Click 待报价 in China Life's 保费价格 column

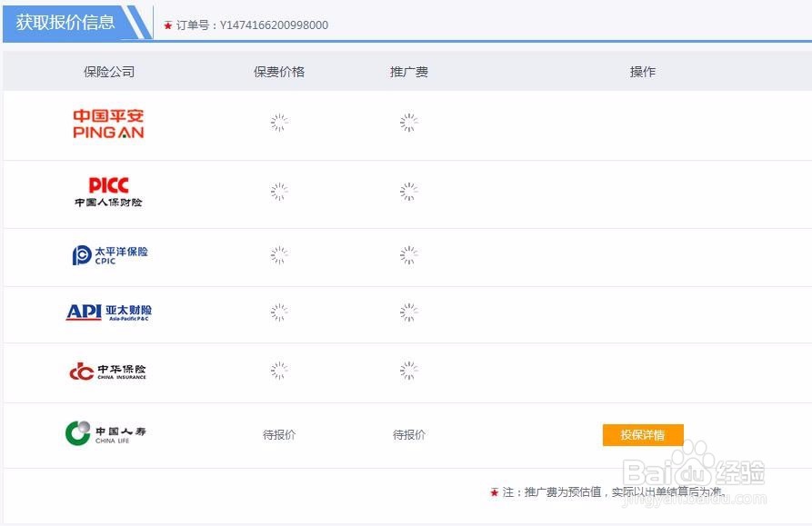(x=279, y=435)
